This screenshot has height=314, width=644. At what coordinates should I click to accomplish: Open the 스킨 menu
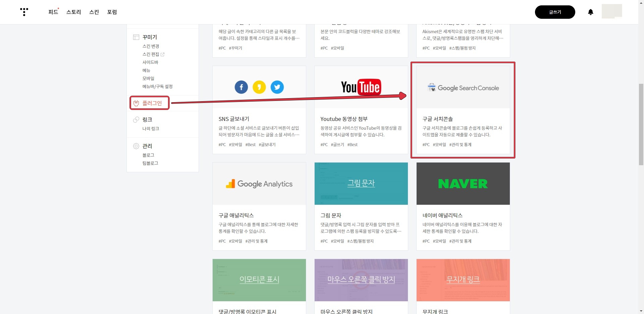click(94, 12)
